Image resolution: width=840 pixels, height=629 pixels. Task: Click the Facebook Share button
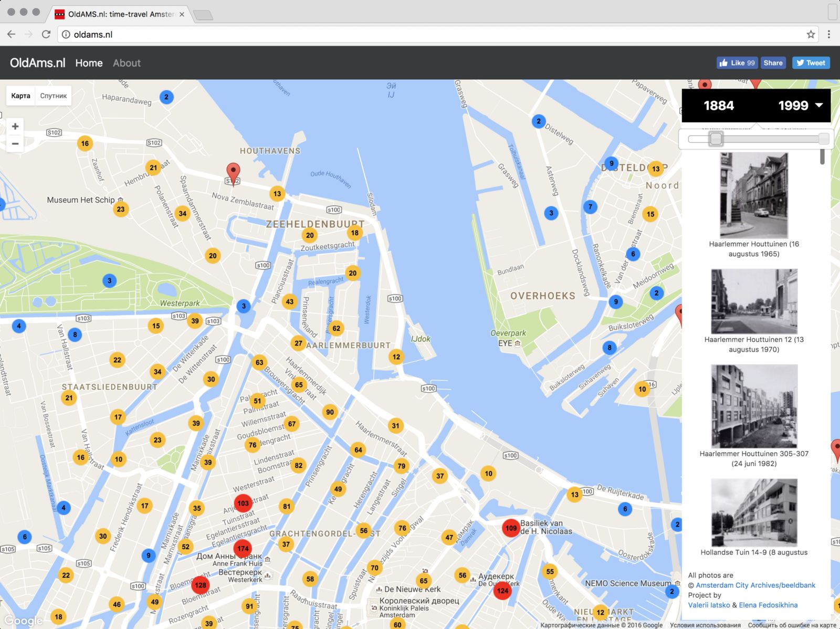773,63
